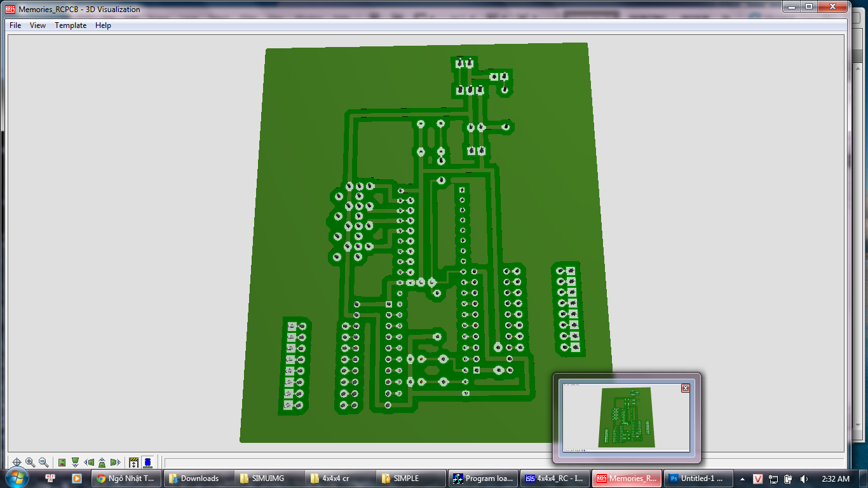Open the Help menu

click(x=103, y=25)
